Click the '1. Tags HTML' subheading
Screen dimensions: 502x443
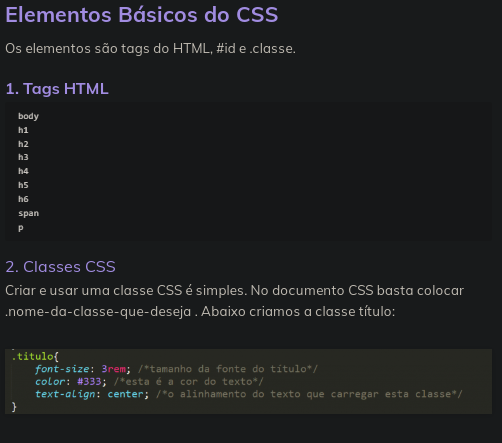pyautogui.click(x=57, y=89)
